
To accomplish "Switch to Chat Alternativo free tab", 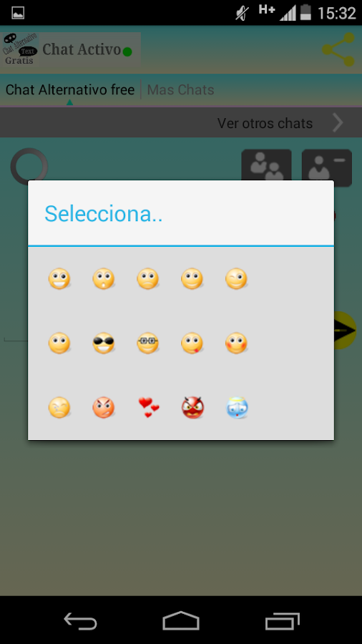I will pyautogui.click(x=70, y=90).
